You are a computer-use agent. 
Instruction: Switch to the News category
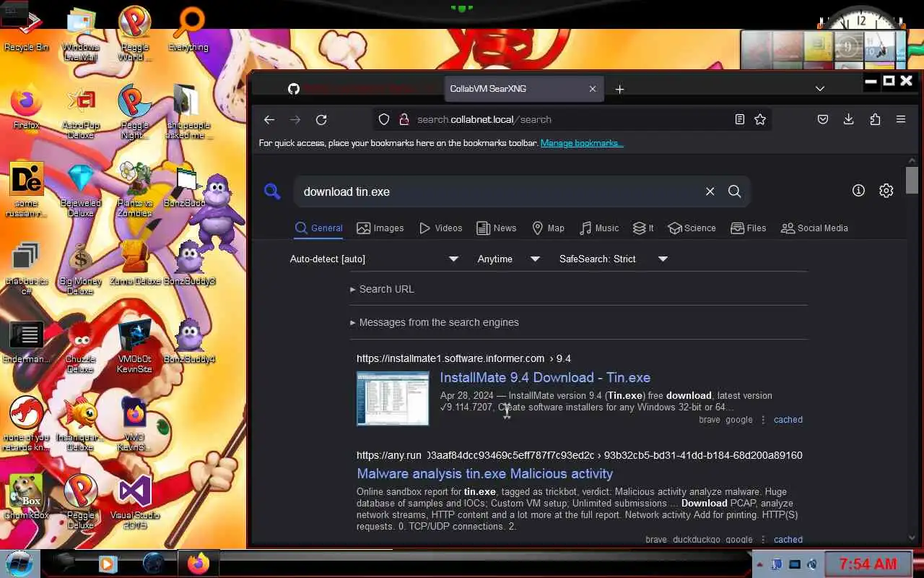tap(497, 228)
